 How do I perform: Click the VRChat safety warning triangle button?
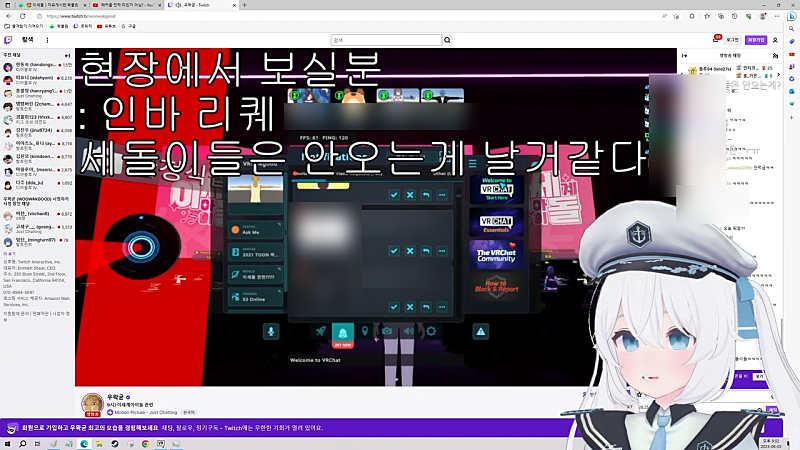coord(481,332)
